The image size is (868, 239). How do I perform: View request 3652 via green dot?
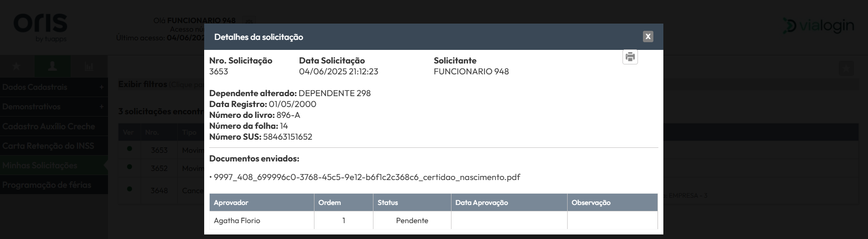130,167
